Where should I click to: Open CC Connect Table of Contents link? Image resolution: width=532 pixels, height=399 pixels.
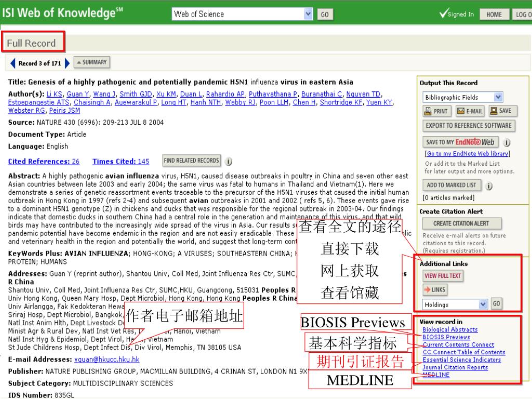pos(464,352)
